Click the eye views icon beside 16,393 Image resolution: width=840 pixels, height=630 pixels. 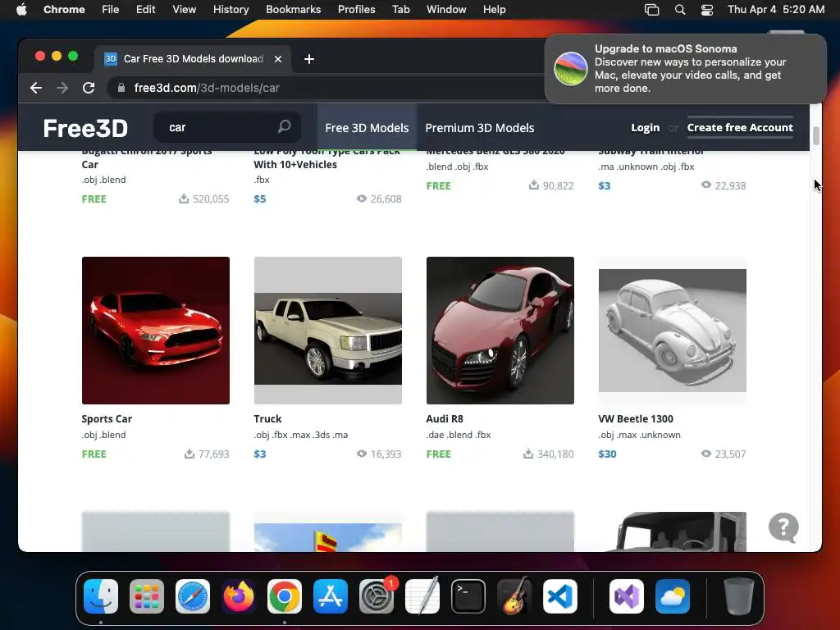pos(362,454)
